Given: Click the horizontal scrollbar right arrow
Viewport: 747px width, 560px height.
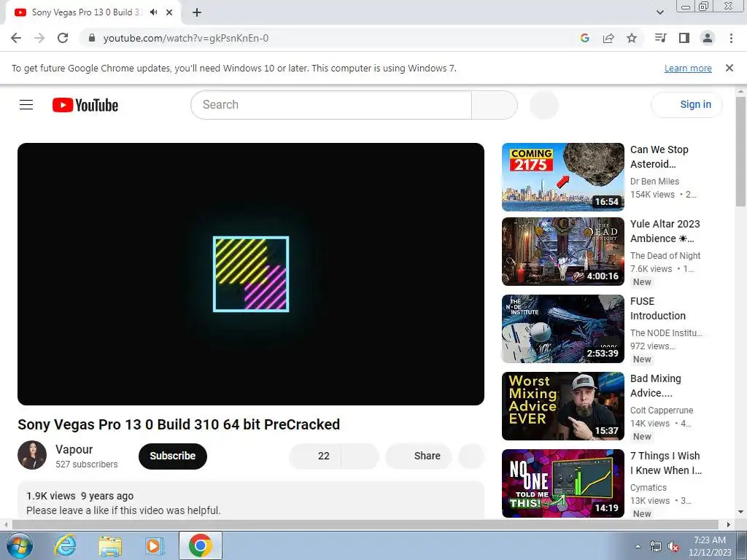Looking at the screenshot, I should click(x=729, y=524).
